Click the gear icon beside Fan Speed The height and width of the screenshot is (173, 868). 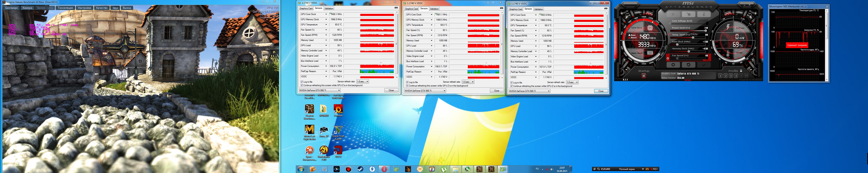[x=668, y=58]
